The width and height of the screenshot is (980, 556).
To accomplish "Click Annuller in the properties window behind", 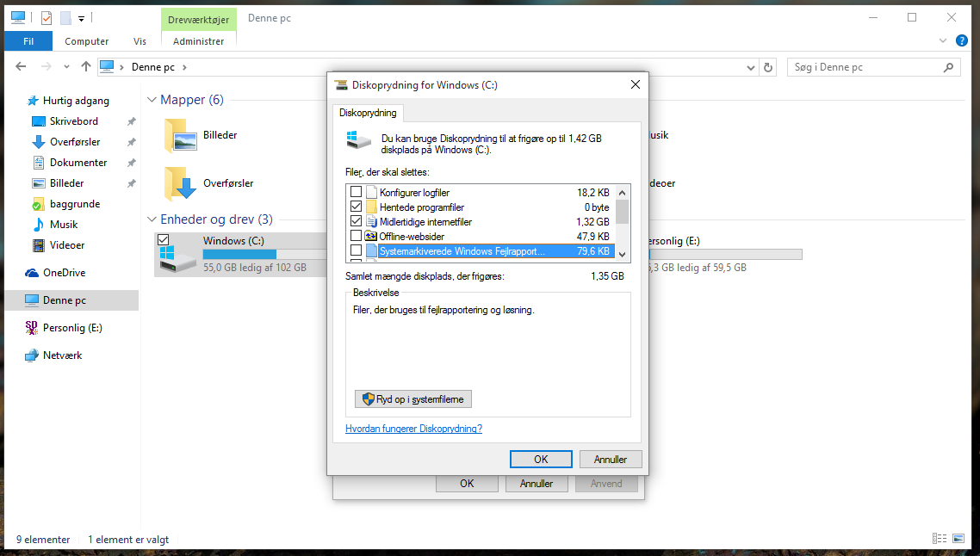I will (537, 484).
